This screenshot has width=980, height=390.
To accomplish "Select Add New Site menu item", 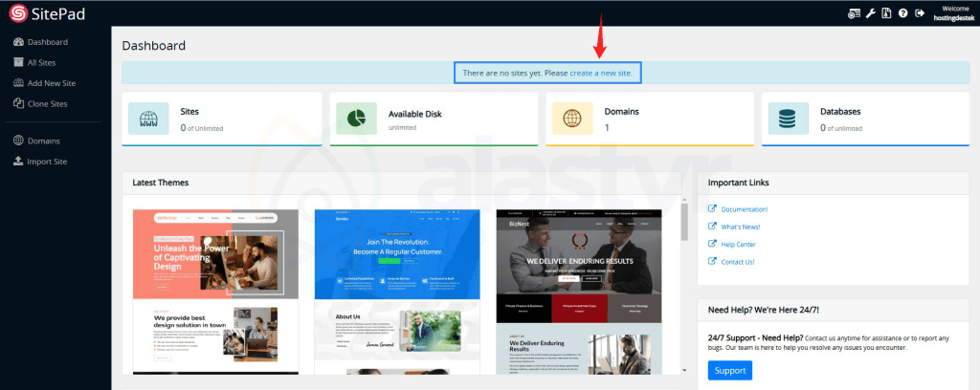I will pyautogui.click(x=52, y=83).
